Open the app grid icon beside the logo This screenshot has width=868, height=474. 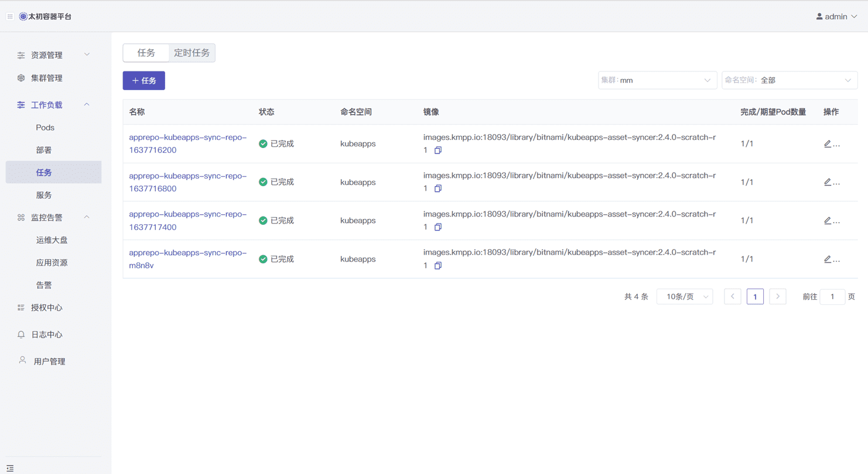(x=10, y=16)
